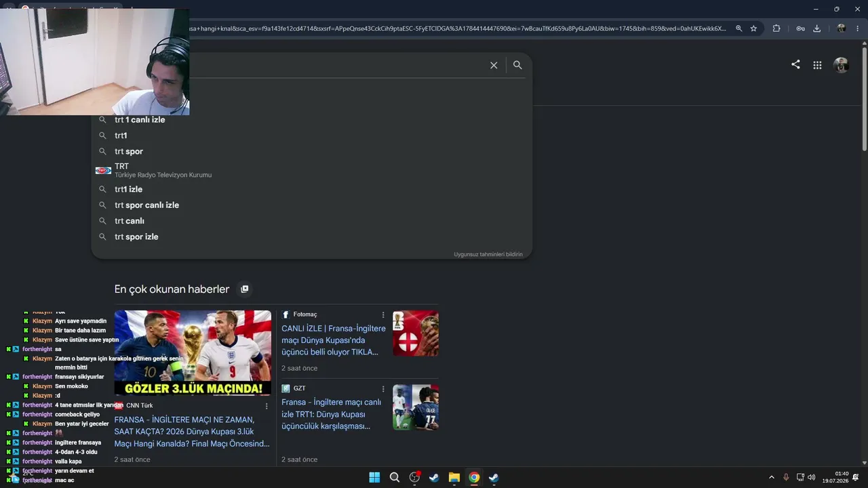Open the taskbar app with the red notification badge
This screenshot has height=488, width=868.
(414, 477)
